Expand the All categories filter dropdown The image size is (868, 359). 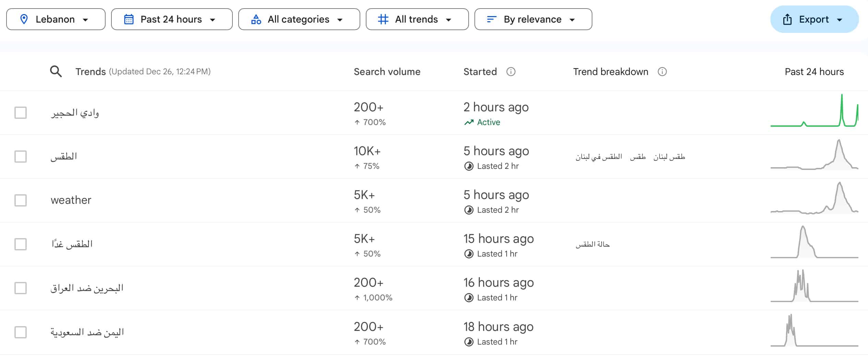click(299, 19)
